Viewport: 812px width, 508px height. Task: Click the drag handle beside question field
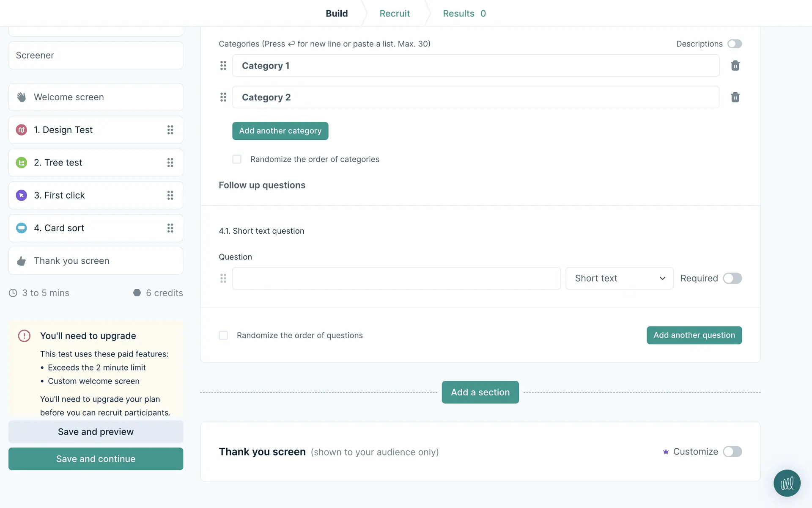(x=223, y=278)
